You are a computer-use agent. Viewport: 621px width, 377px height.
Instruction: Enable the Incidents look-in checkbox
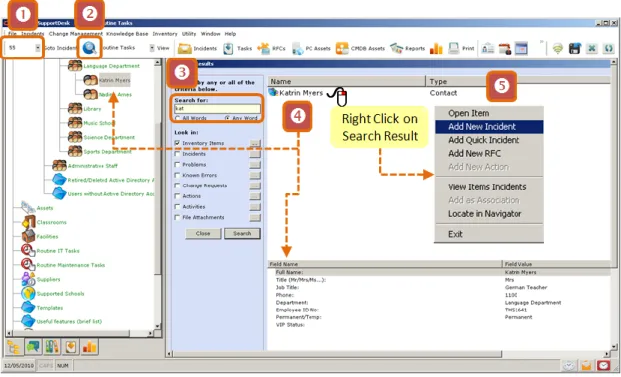[177, 154]
